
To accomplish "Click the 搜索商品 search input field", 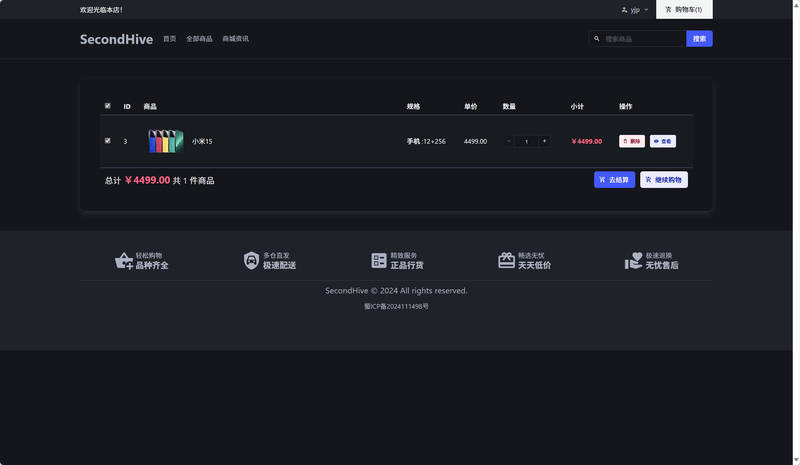I will click(x=643, y=39).
